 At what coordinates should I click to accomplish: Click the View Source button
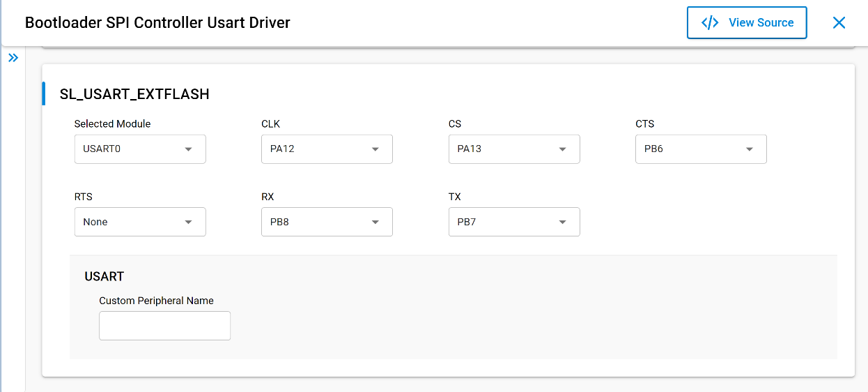(x=747, y=23)
